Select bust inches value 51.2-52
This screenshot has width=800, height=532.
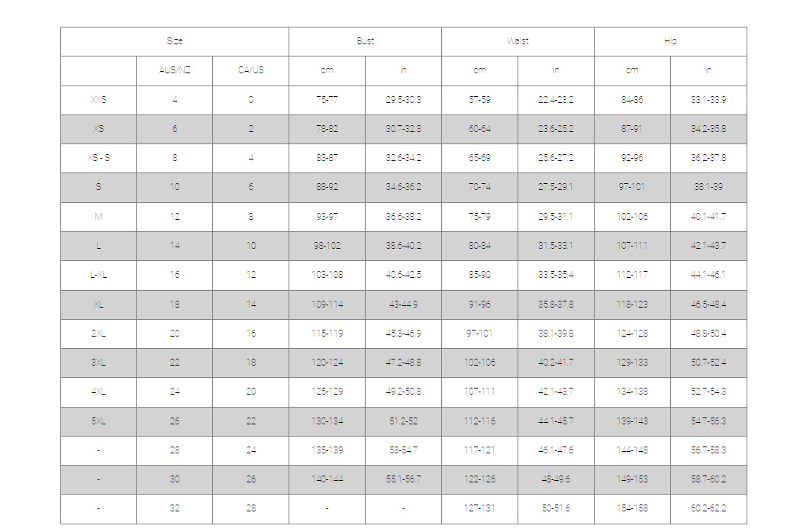pos(403,421)
